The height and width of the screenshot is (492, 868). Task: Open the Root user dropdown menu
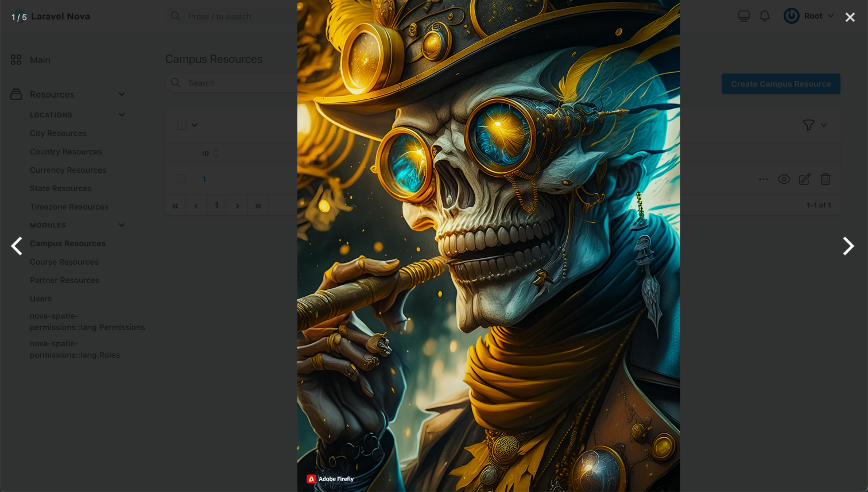809,16
